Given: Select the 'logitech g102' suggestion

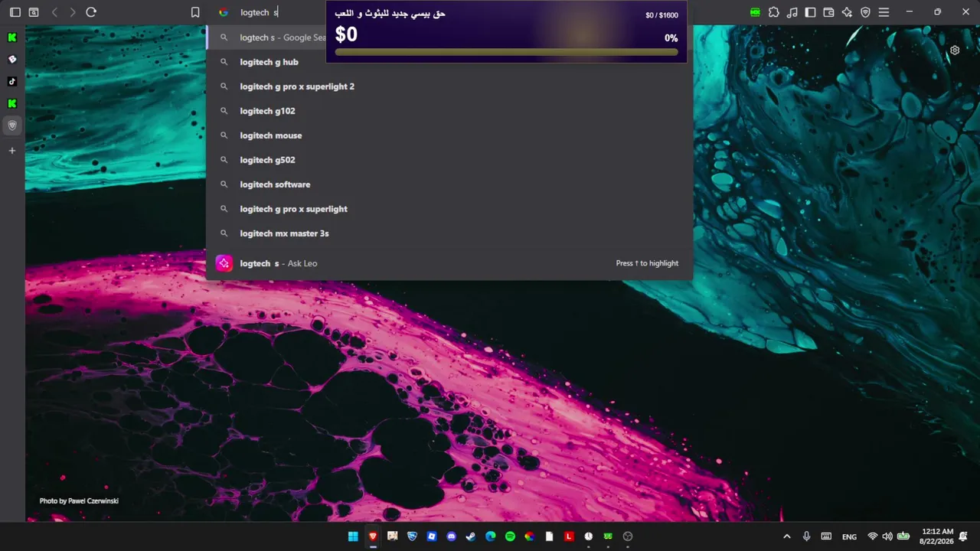Looking at the screenshot, I should (449, 111).
